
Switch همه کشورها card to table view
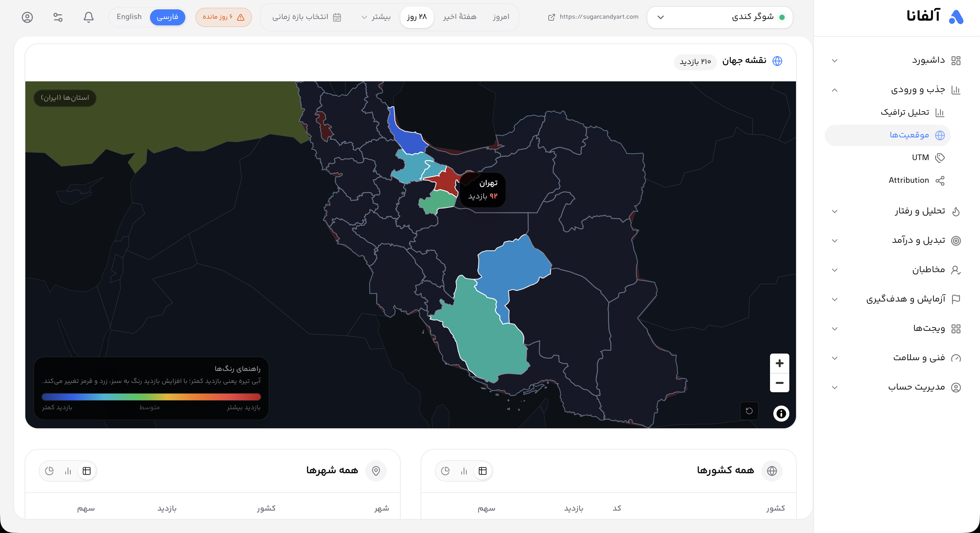483,471
